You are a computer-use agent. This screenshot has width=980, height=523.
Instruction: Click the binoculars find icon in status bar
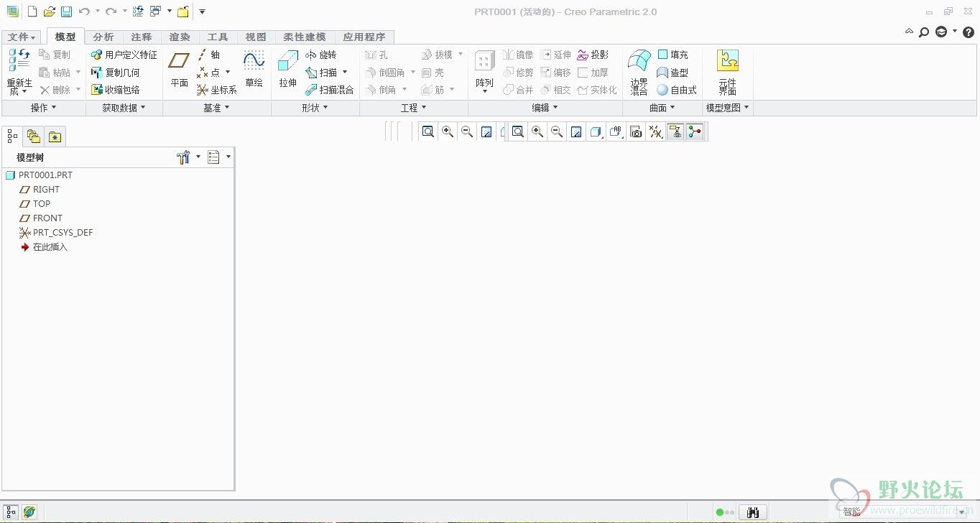point(753,512)
